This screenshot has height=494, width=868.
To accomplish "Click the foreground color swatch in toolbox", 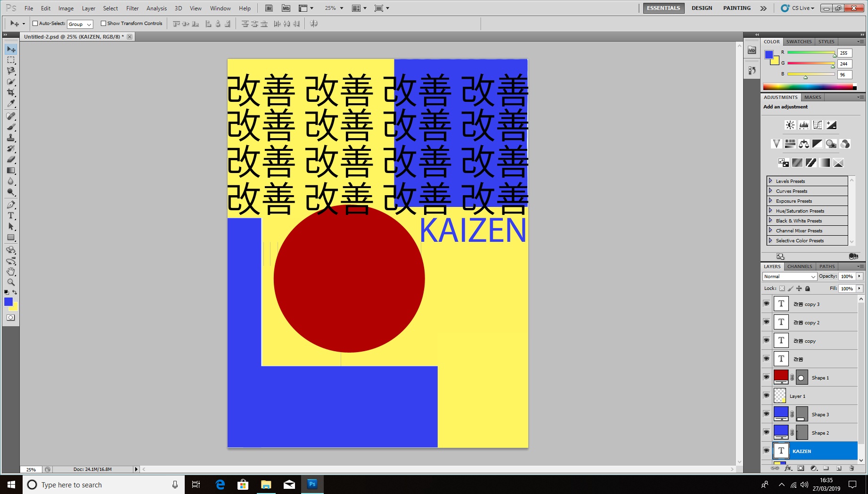I will [8, 302].
